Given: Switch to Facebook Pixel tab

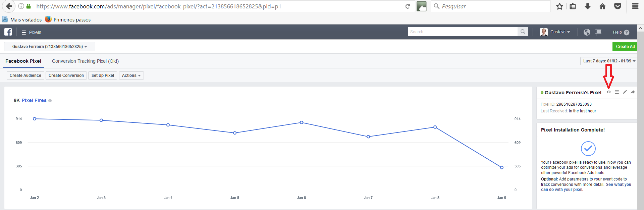Looking at the screenshot, I should click(x=23, y=61).
